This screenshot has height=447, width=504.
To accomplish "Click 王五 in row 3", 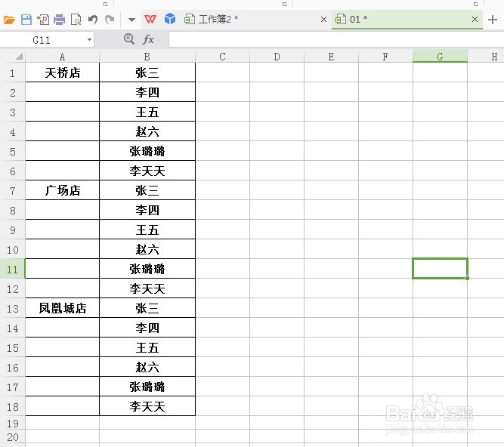I will point(147,112).
